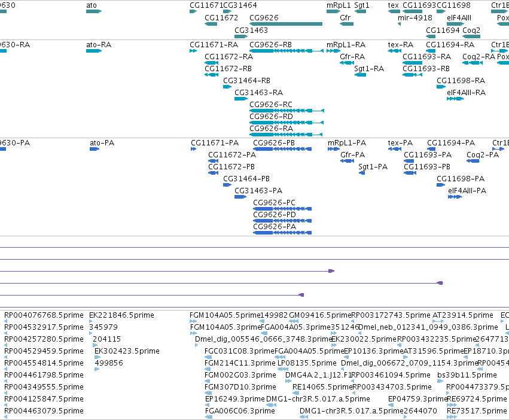Open the RE14065.5prime EST entry
Viewport: 509px width, 420px height.
coord(322,387)
